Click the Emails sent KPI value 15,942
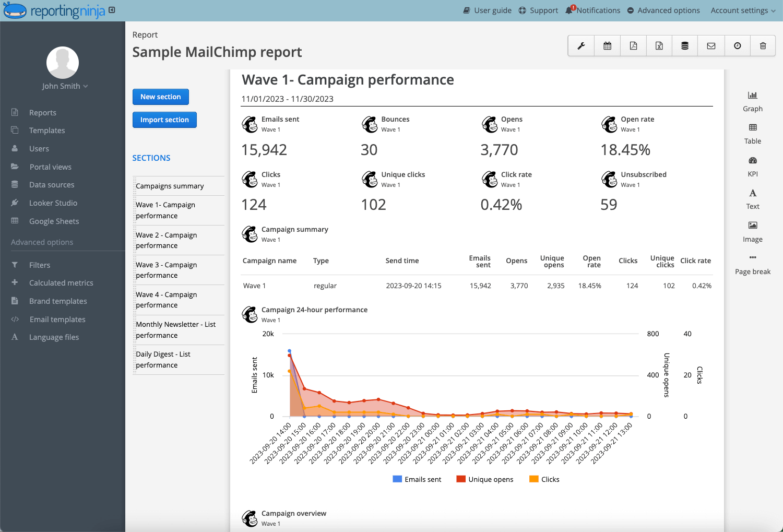783x532 pixels. [x=264, y=150]
